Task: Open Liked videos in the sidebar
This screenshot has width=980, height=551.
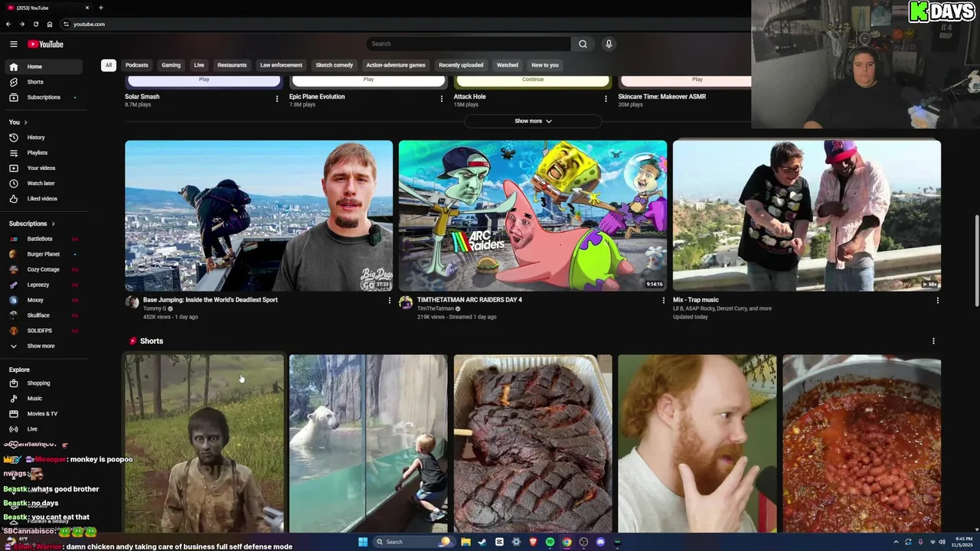Action: 43,199
